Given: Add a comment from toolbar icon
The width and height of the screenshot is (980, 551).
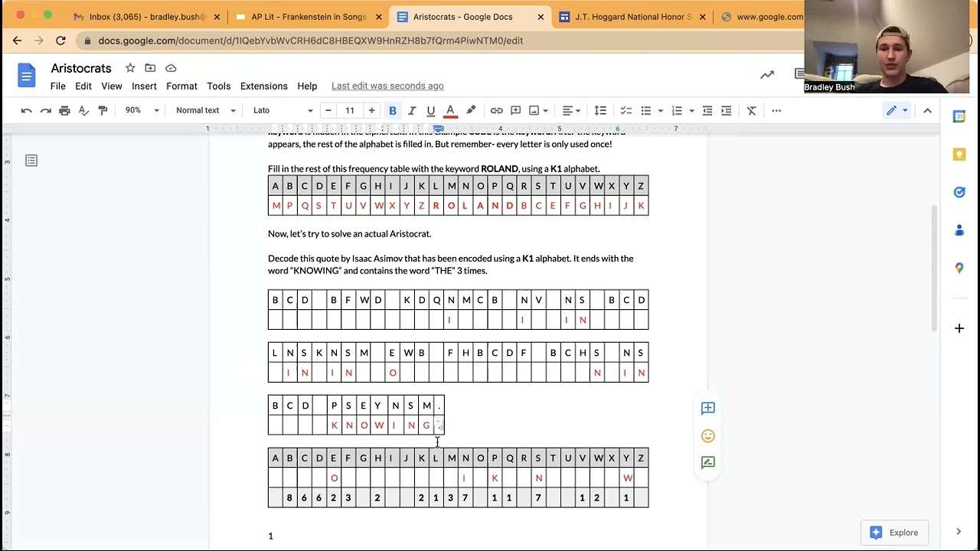Looking at the screenshot, I should click(x=515, y=111).
